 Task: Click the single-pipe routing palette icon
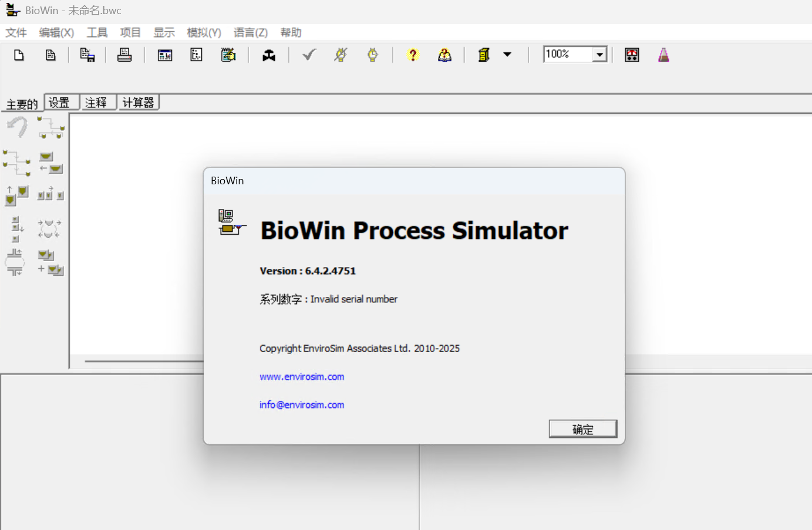pyautogui.click(x=50, y=127)
